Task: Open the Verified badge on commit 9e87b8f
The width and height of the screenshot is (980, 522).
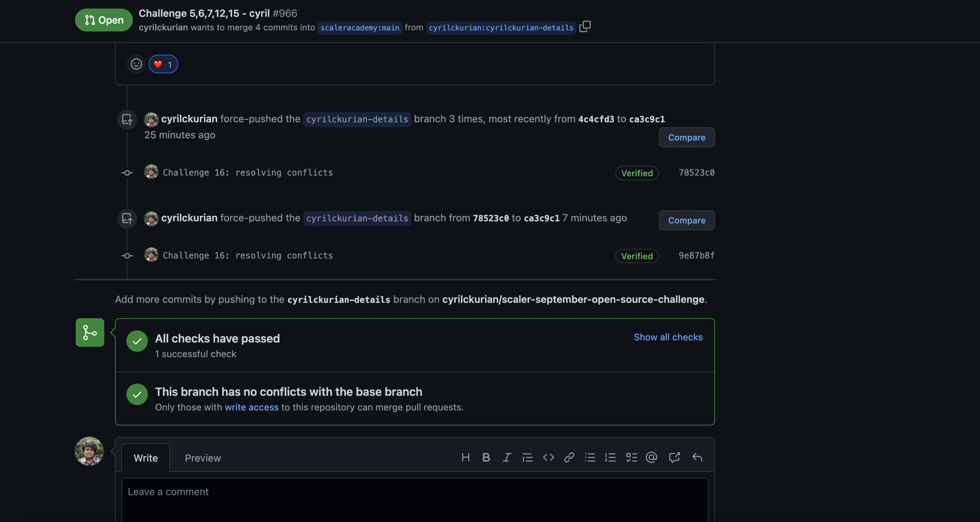Action: click(636, 256)
